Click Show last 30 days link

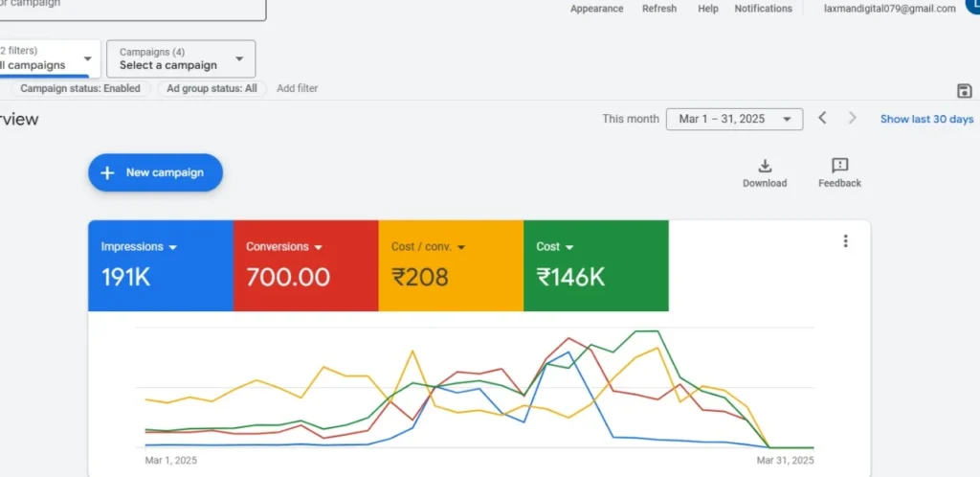coord(926,119)
